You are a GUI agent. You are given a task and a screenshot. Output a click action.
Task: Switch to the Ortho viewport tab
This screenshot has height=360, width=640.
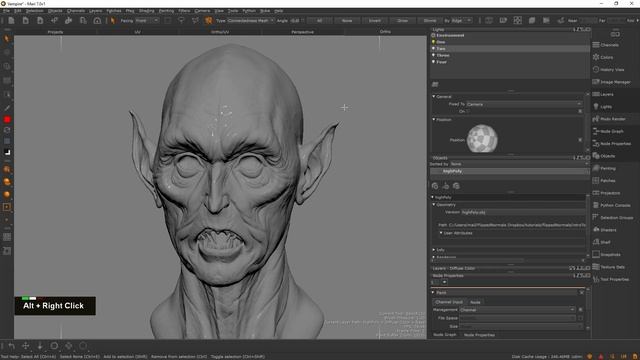pyautogui.click(x=385, y=31)
